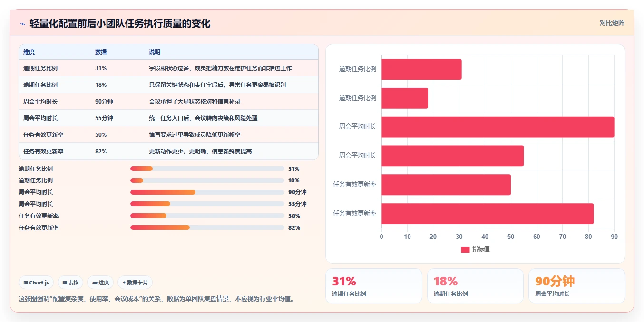This screenshot has height=322, width=644.
Task: Click the Chart.js chip
Action: coord(36,283)
